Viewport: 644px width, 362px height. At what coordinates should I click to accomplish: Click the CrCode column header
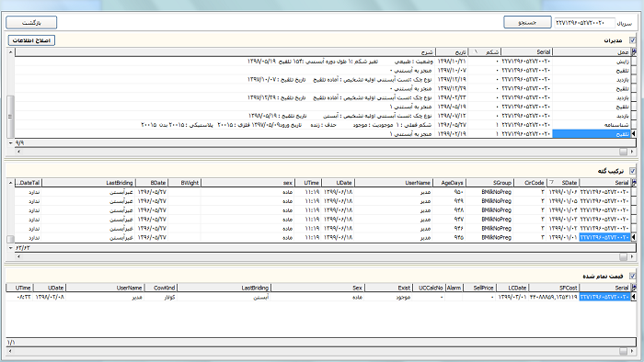pos(530,183)
